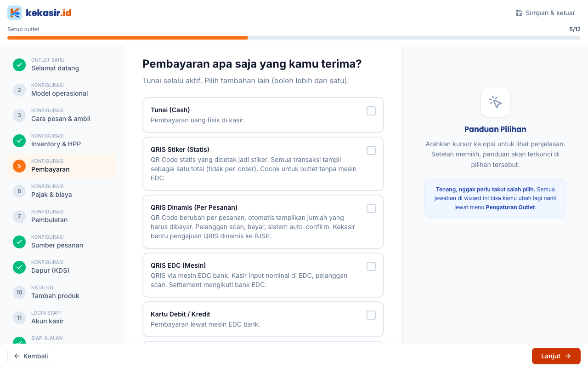Click the green checkmark icon for Selamat datang

pyautogui.click(x=19, y=65)
